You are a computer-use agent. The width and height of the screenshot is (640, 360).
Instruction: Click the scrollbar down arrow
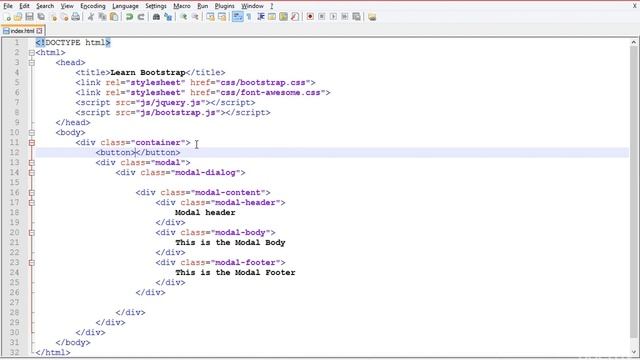pos(633,352)
